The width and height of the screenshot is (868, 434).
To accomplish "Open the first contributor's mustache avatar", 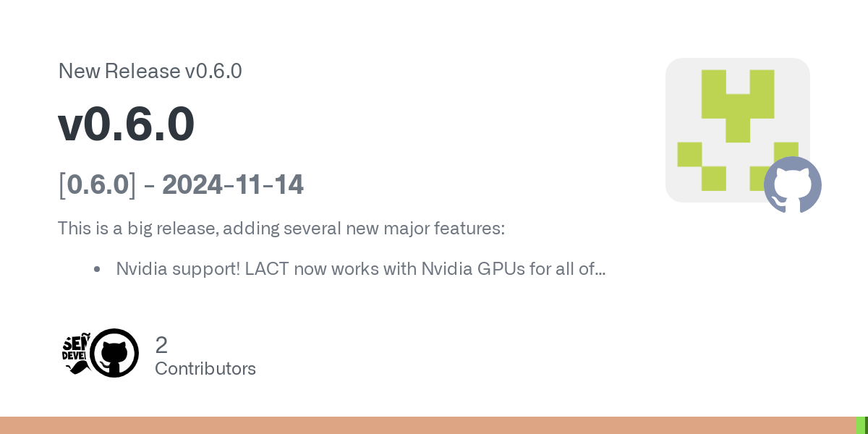I will pyautogui.click(x=75, y=353).
